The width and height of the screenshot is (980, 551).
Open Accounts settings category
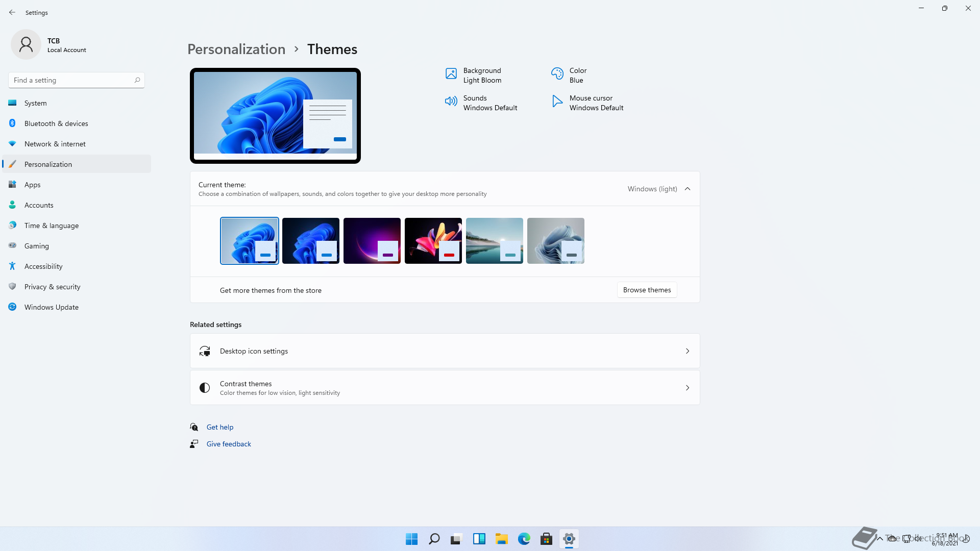(x=77, y=205)
